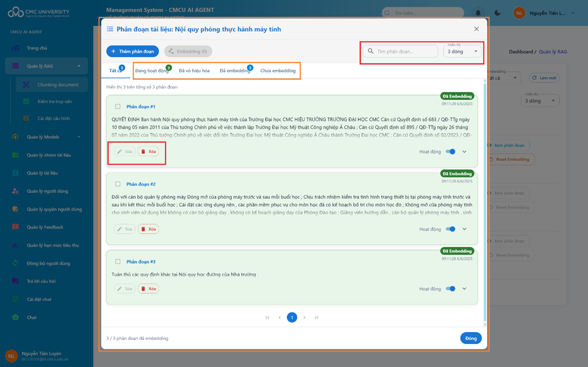Screen dimensions: 588x367
Task: Switch to the Chưa embedding tab
Action: point(278,71)
